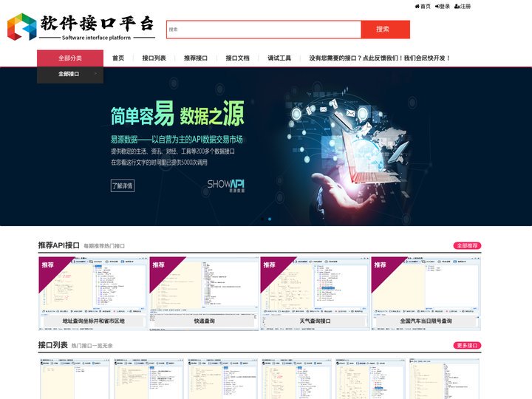Open the 接口文档 nav item
The image size is (532, 399).
click(237, 58)
